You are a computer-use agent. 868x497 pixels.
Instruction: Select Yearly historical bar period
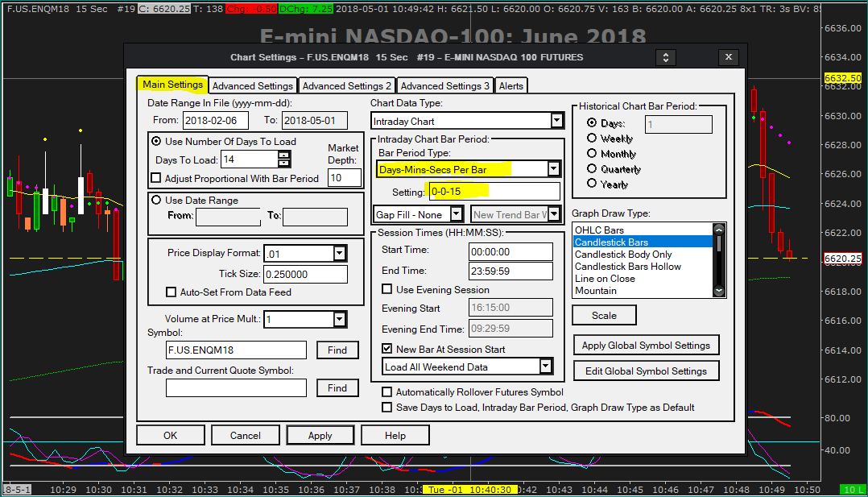tap(592, 184)
